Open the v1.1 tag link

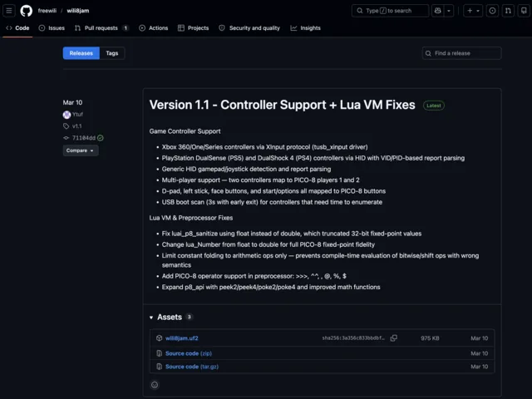[x=77, y=126]
